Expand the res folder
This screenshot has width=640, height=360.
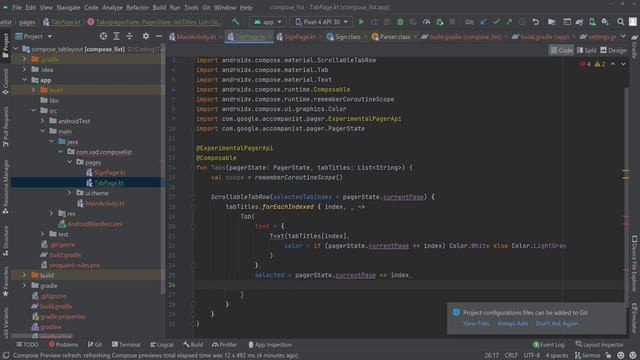[51, 213]
